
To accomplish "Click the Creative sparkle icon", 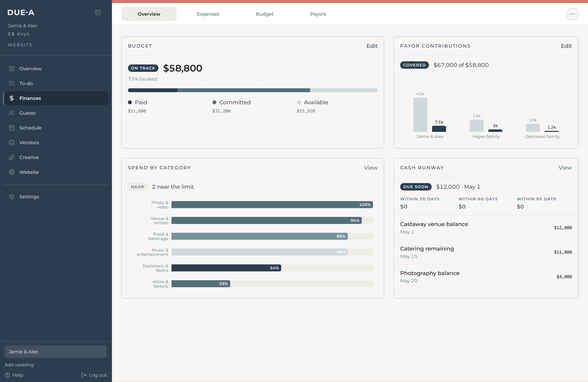I will pyautogui.click(x=12, y=157).
